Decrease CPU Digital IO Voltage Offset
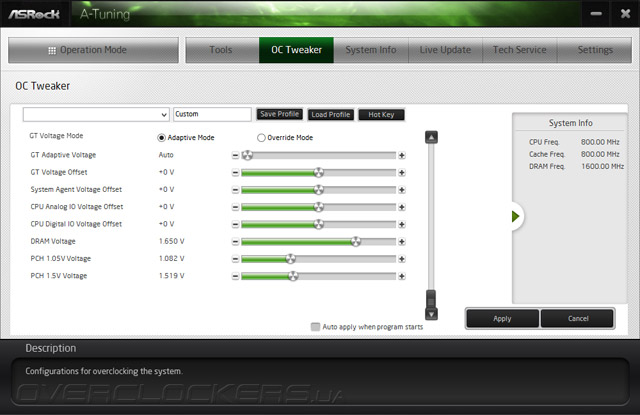640x415 pixels. [x=236, y=224]
